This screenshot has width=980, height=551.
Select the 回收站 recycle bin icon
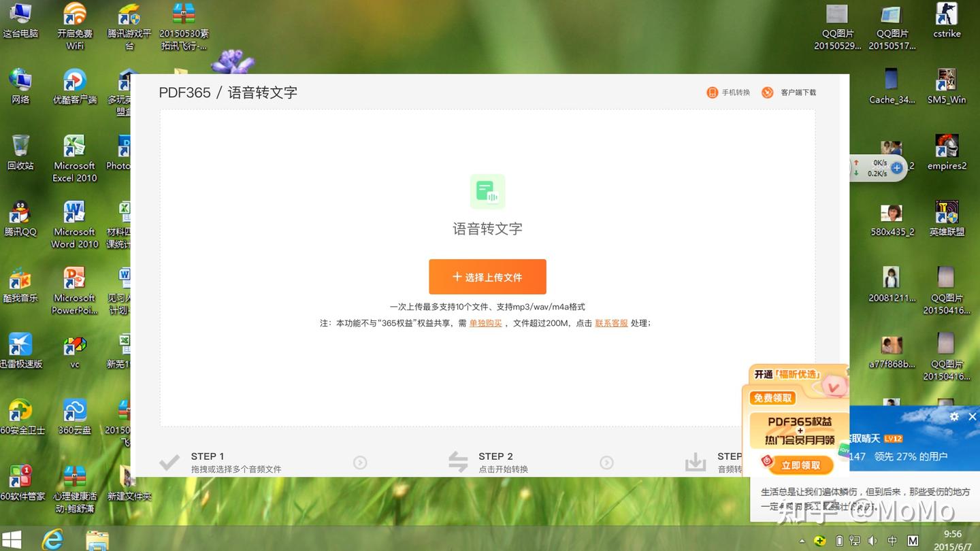pyautogui.click(x=20, y=152)
